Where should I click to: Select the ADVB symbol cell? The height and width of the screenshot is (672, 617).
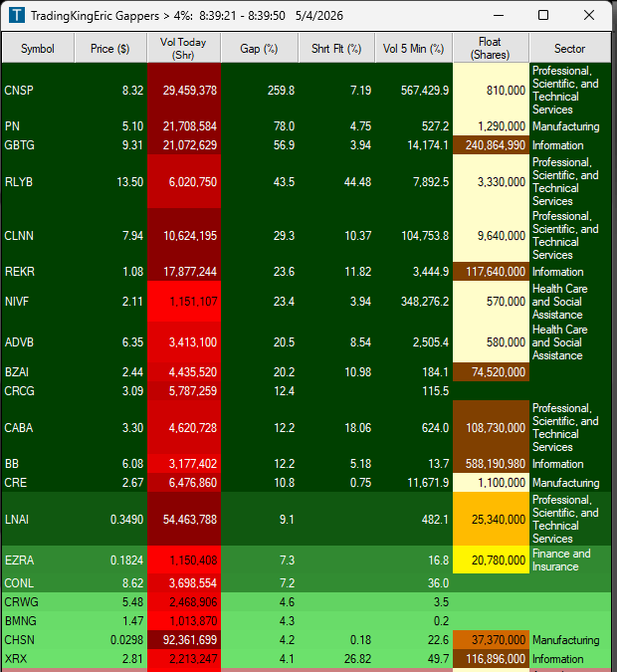(x=38, y=342)
